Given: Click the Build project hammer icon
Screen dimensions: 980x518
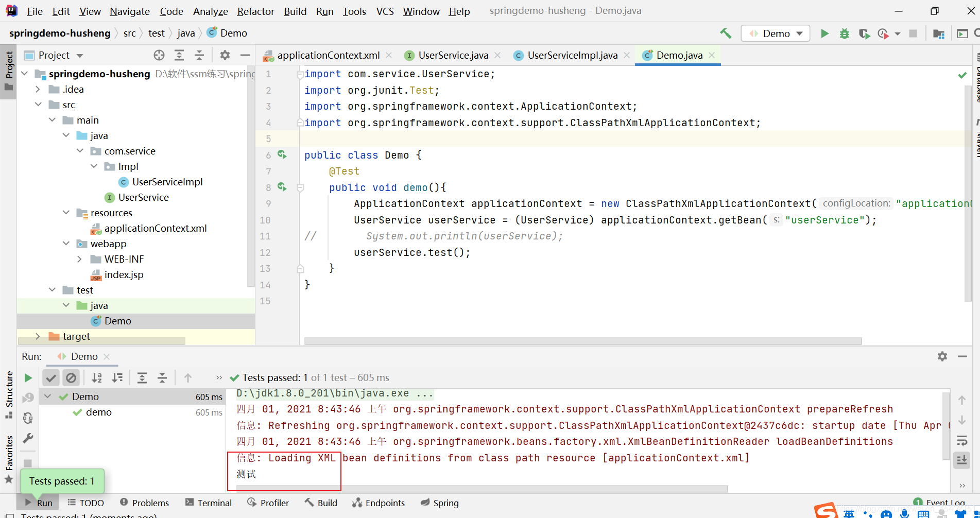Looking at the screenshot, I should tap(726, 33).
